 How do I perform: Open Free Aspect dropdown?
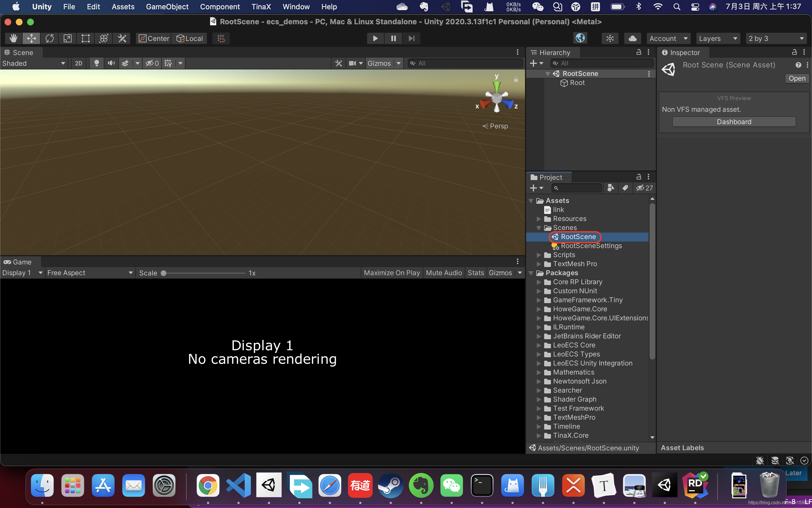click(90, 273)
